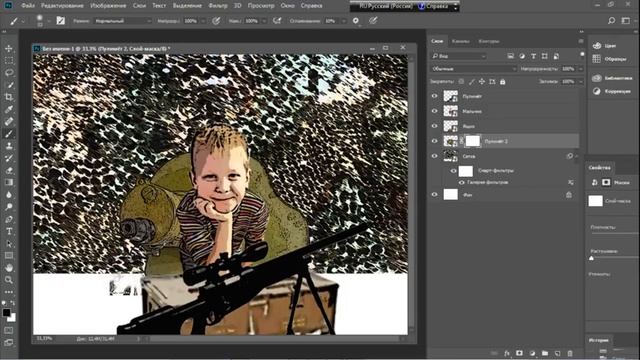Open layer opacity dropdown arrow
Screen dimensions: 640x360
pyautogui.click(x=581, y=69)
